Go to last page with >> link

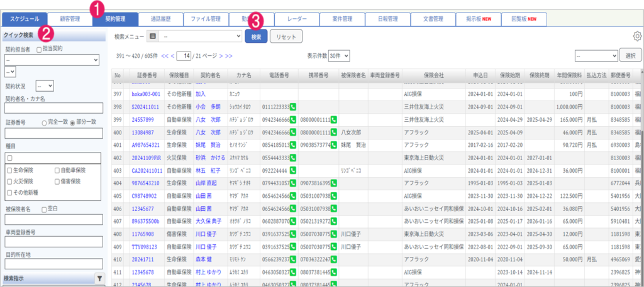[229, 56]
